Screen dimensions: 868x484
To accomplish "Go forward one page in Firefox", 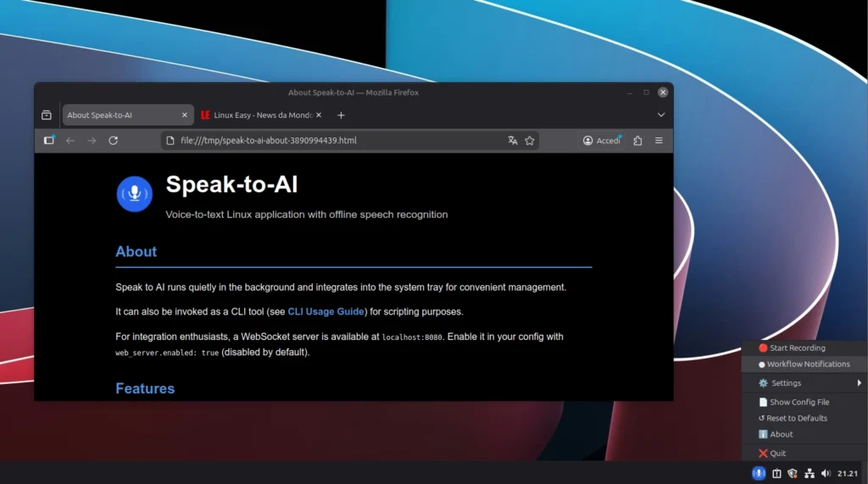I will 92,141.
